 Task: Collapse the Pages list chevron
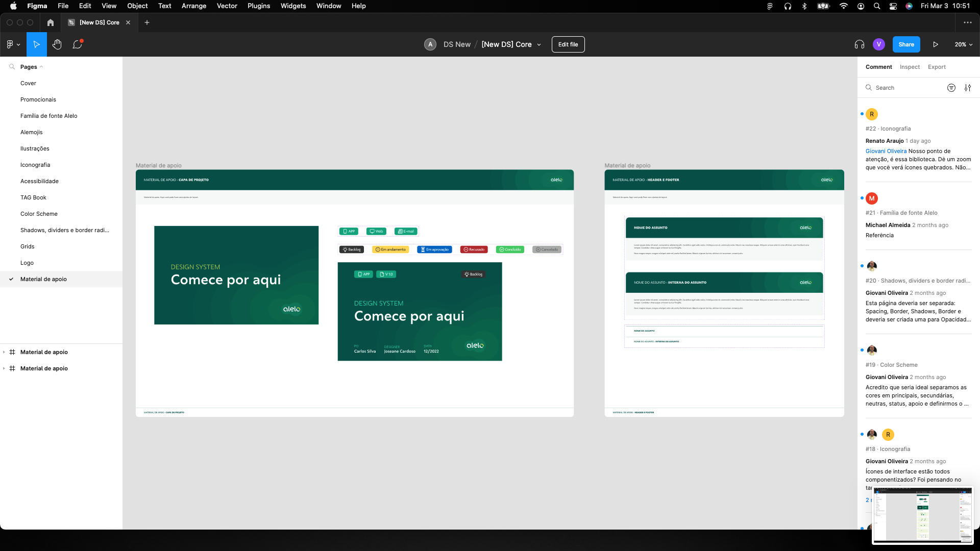(41, 67)
